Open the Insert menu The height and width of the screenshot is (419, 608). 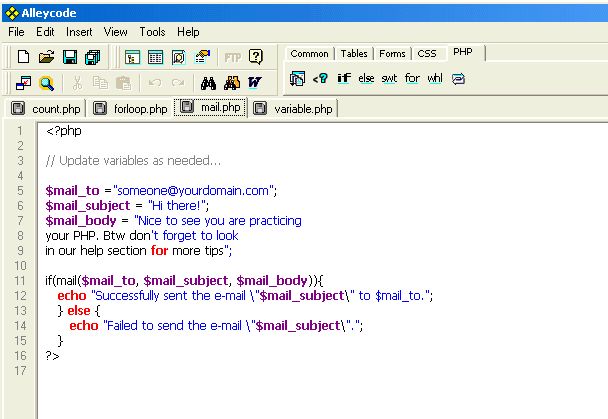(79, 32)
